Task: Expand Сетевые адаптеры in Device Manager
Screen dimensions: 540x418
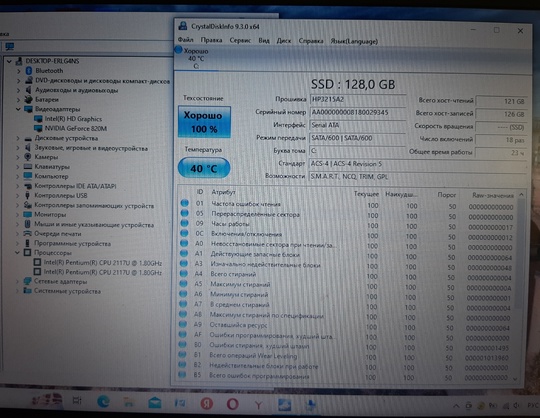Action: point(17,281)
